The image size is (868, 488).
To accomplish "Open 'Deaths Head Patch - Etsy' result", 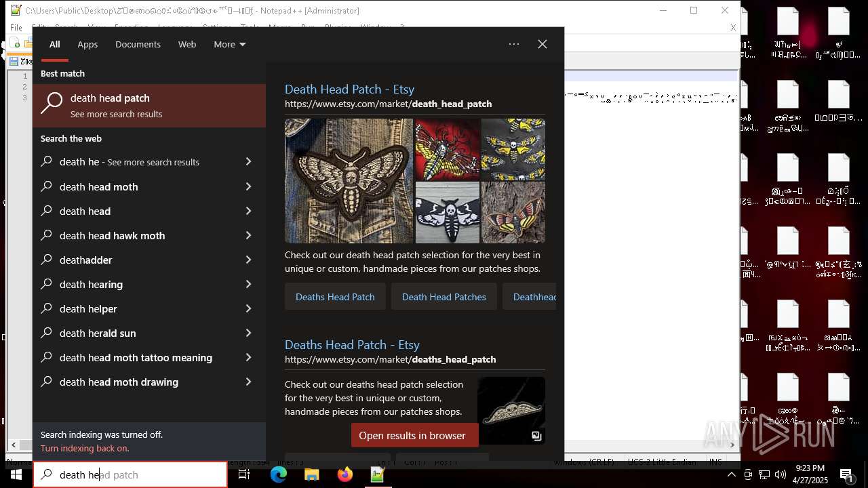I will tap(352, 344).
